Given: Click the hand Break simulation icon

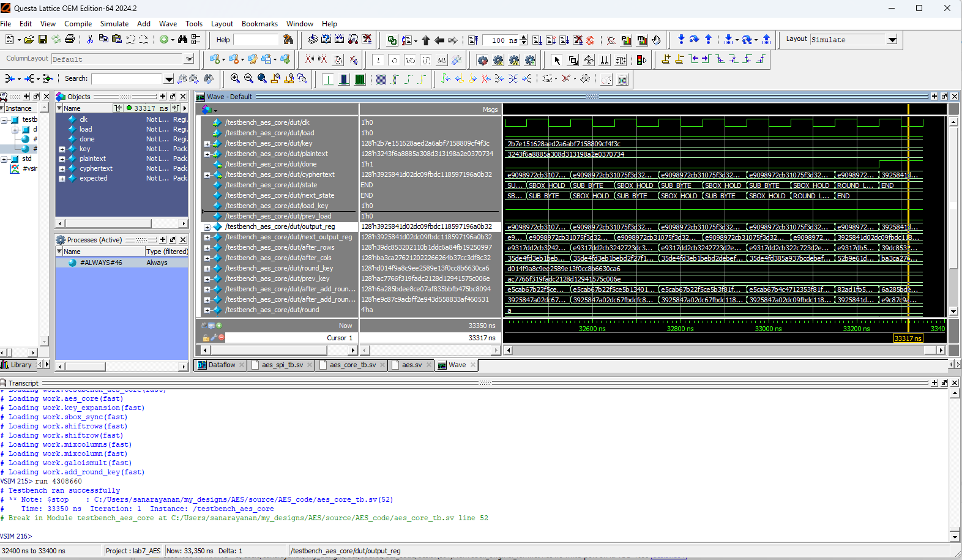Looking at the screenshot, I should tap(656, 40).
